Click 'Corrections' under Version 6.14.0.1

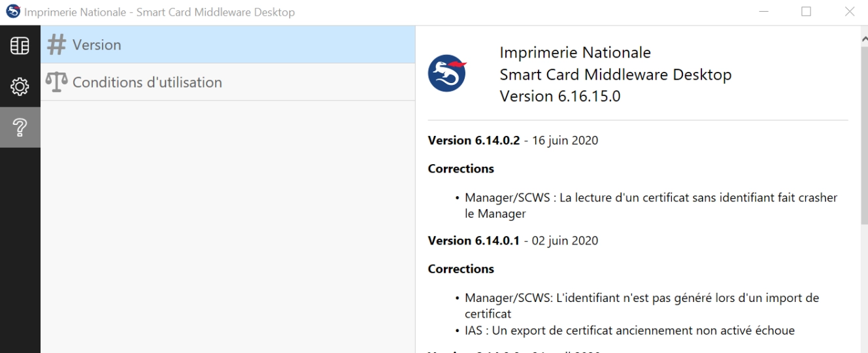[460, 269]
